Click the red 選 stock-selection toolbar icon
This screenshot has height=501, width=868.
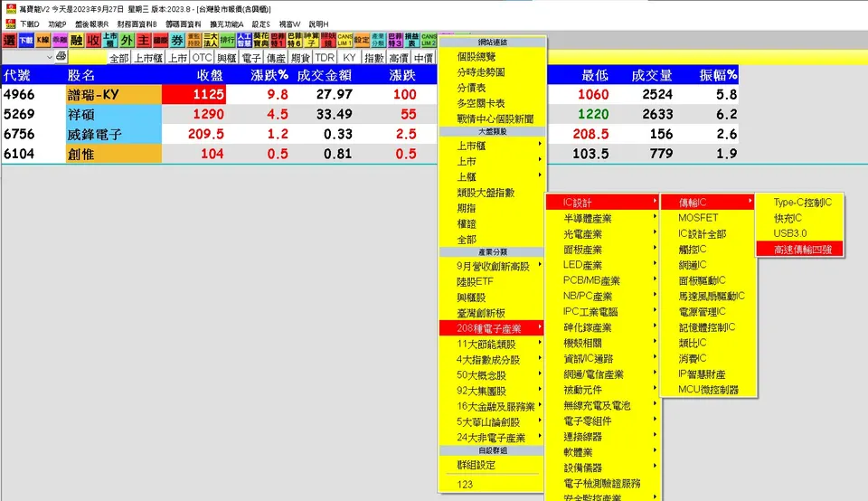9,41
